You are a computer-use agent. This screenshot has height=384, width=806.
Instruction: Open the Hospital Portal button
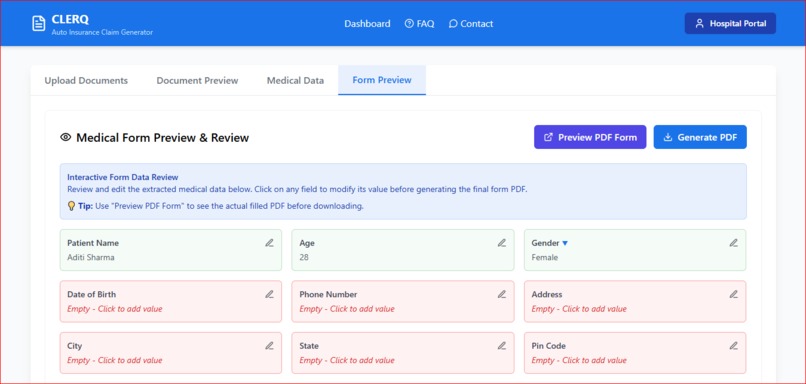pyautogui.click(x=730, y=23)
